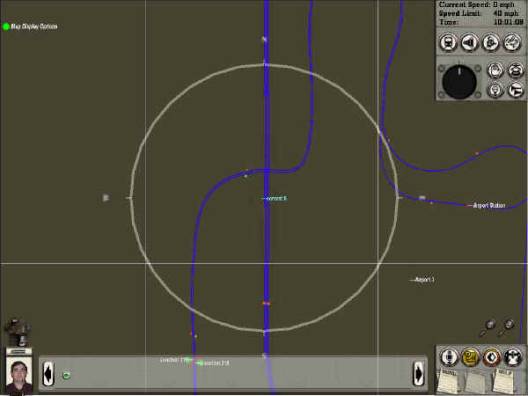Screen dimensions: 528x396
Task: Click the red junction marker on center track
Action: click(x=266, y=303)
